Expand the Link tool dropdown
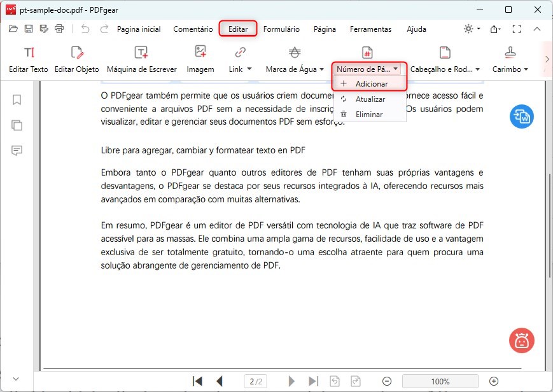Screen dimensions: 553x392 [240, 69]
